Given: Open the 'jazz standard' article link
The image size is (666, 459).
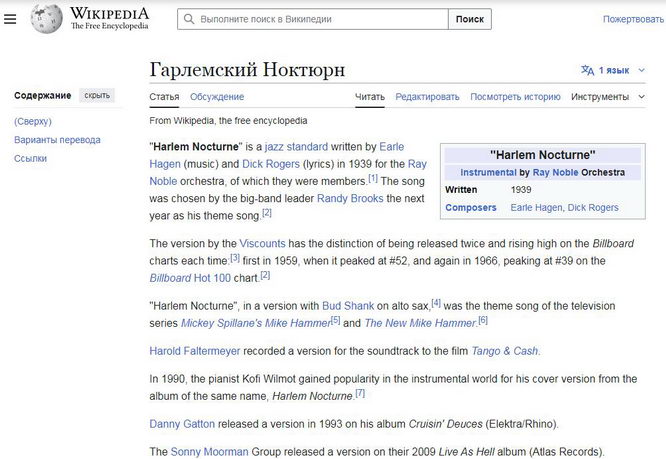Looking at the screenshot, I should [296, 146].
